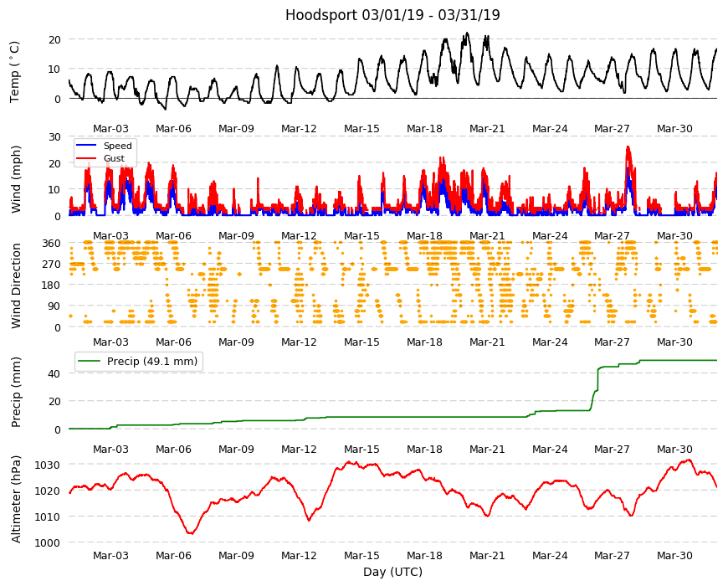Image resolution: width=728 pixels, height=586 pixels.
Task: Click the red Gust legend line swatch
Action: click(86, 158)
